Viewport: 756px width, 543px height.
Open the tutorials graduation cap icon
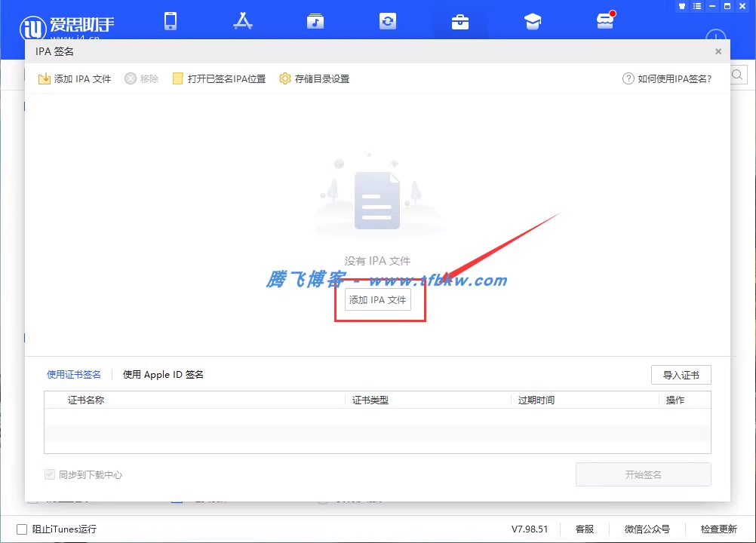(533, 21)
